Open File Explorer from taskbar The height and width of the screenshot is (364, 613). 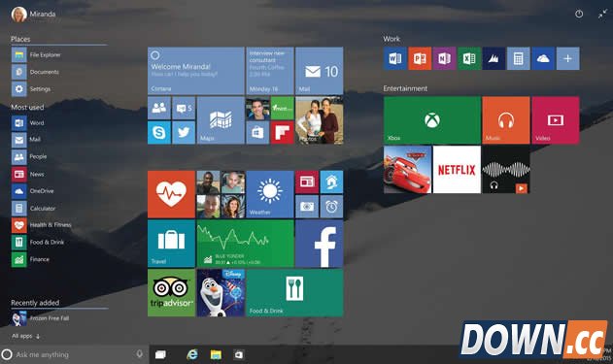(x=216, y=354)
